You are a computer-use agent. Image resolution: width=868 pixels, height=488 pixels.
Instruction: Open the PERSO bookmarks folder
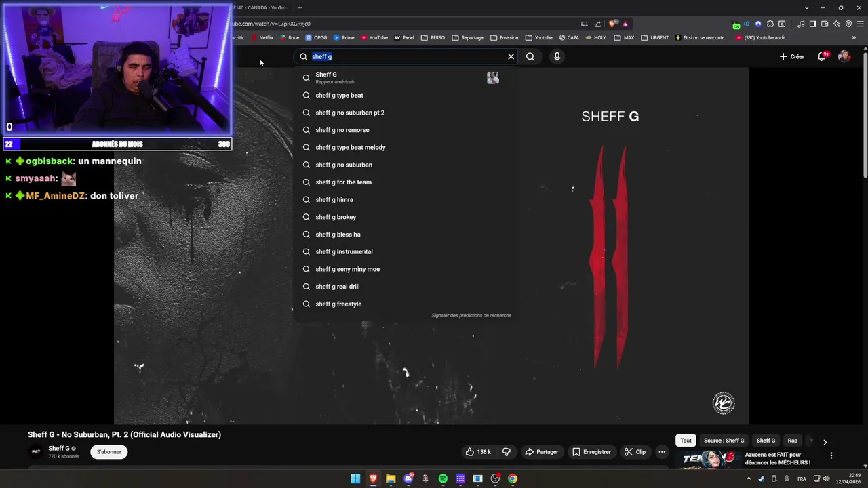[433, 38]
